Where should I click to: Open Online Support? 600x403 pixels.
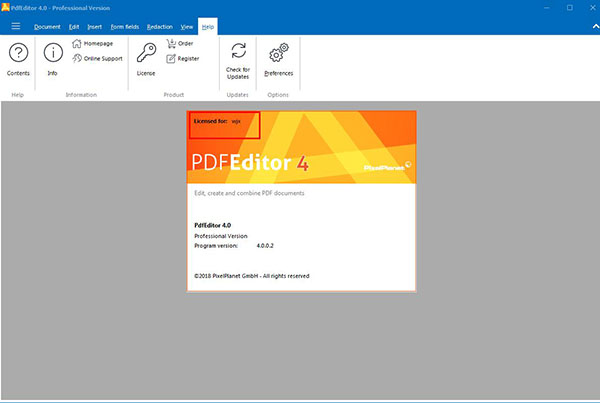click(77, 58)
